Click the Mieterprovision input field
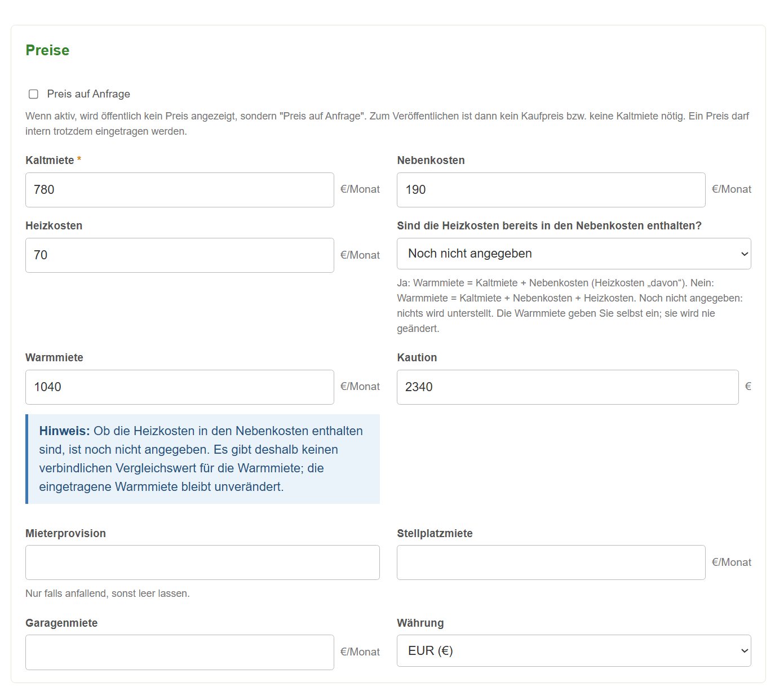 point(202,562)
